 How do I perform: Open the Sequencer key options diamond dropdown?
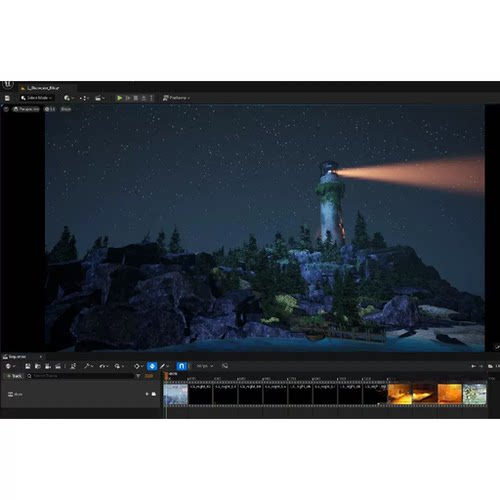pos(138,366)
